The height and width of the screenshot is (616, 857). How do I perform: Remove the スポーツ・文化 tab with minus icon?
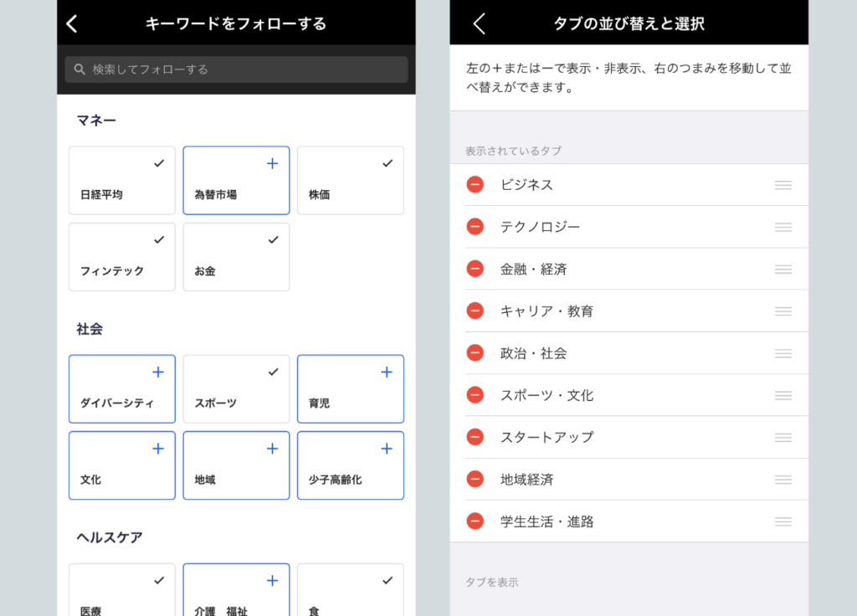tap(475, 395)
